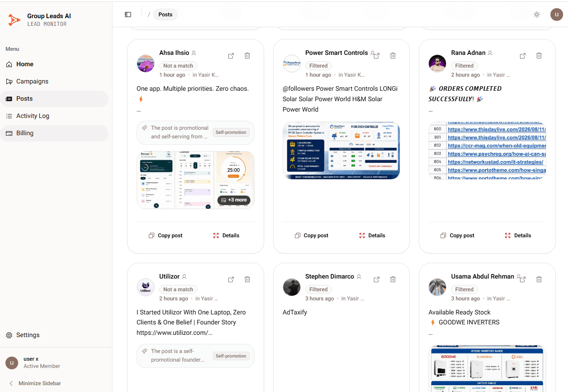Click Utilizor author name
The height and width of the screenshot is (392, 569).
click(170, 277)
